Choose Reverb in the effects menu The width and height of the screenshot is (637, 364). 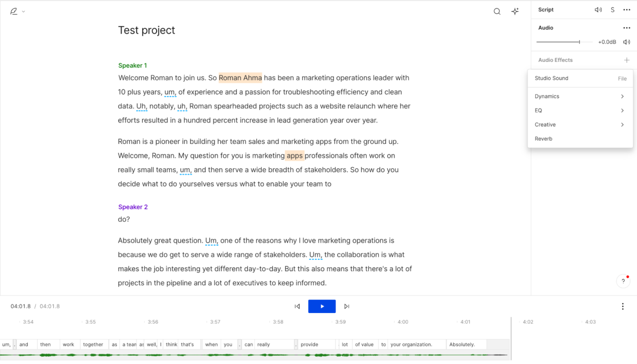coord(580,139)
